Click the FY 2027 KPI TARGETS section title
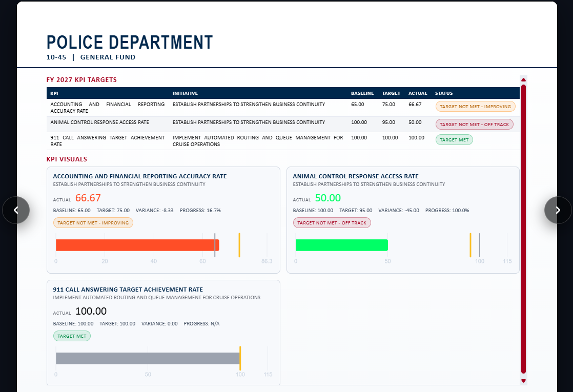Image resolution: width=573 pixels, height=392 pixels. coord(81,79)
